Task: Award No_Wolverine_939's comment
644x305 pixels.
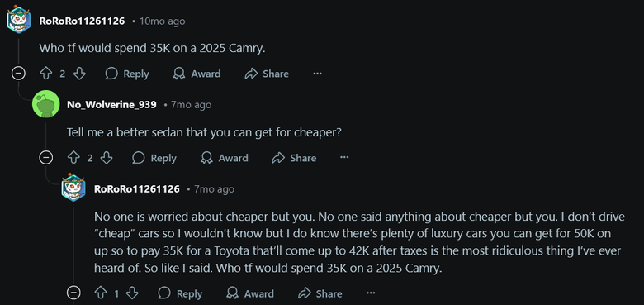Action: [x=224, y=158]
